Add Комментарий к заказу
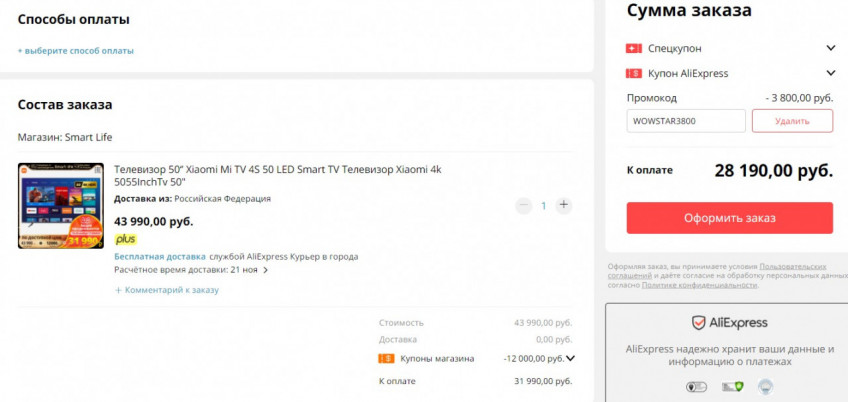The width and height of the screenshot is (848, 402). (167, 290)
